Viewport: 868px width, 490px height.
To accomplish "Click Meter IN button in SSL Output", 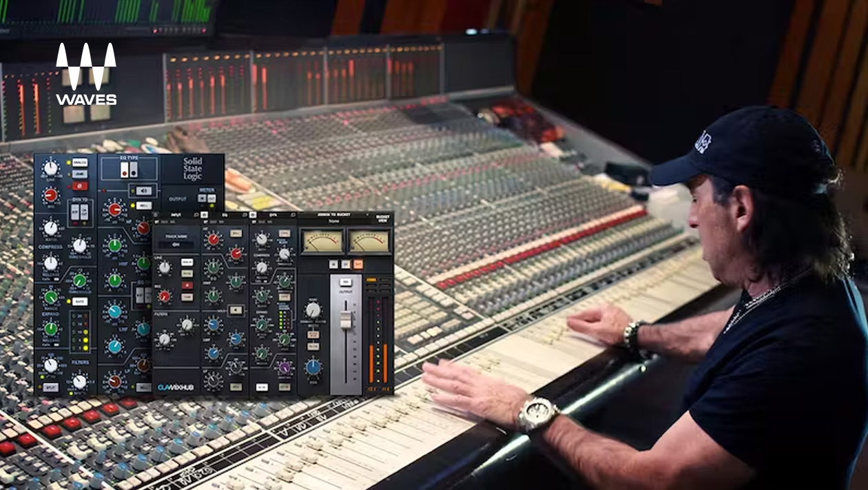I will click(x=202, y=198).
